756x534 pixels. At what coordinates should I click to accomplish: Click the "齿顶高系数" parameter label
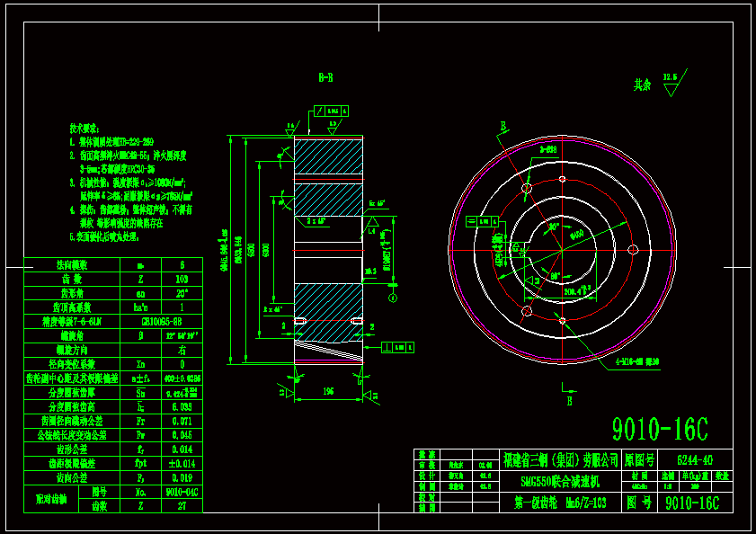72,307
